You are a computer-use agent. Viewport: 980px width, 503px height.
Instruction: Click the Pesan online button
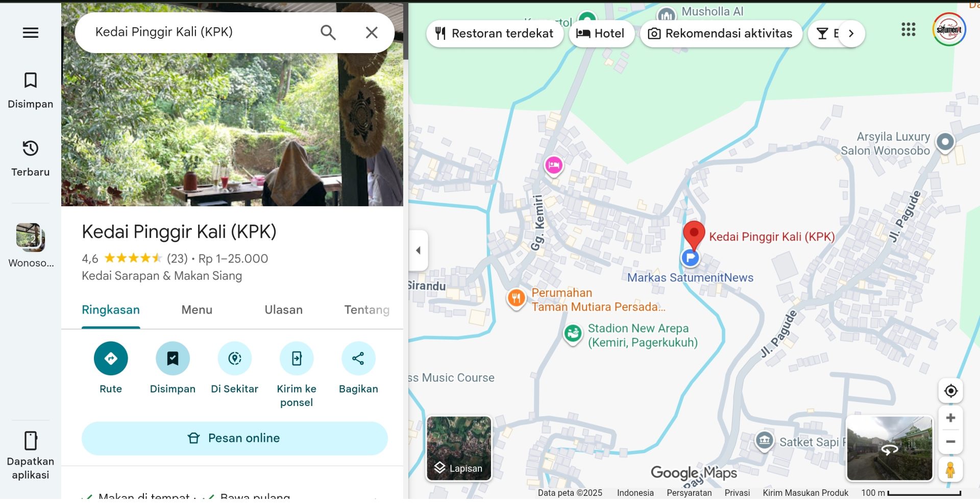coord(234,438)
